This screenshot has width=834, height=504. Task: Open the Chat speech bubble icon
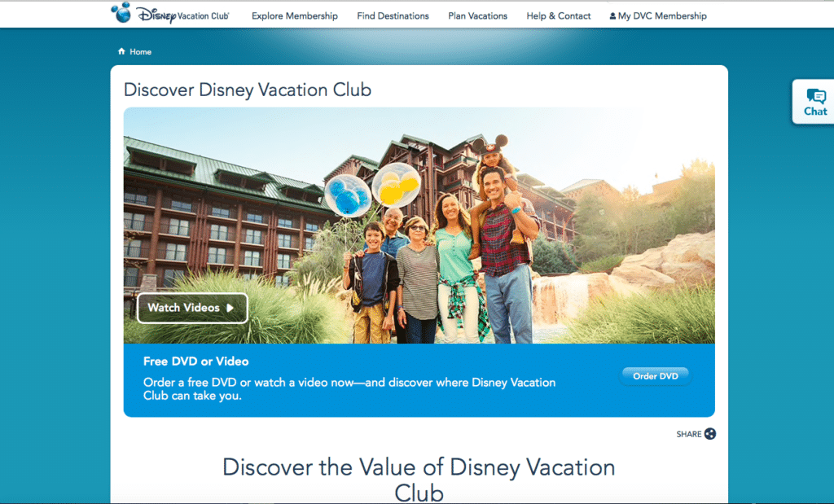pyautogui.click(x=816, y=96)
